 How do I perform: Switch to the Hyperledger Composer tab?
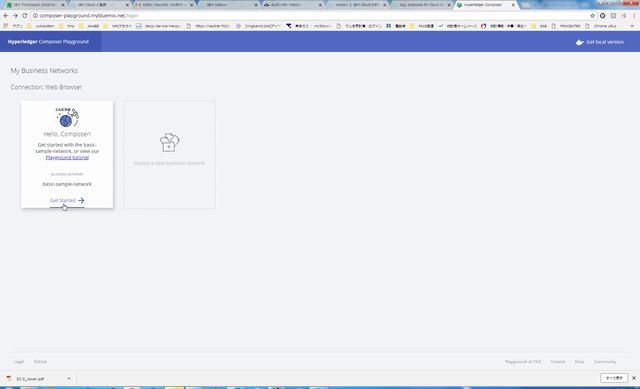tap(486, 5)
